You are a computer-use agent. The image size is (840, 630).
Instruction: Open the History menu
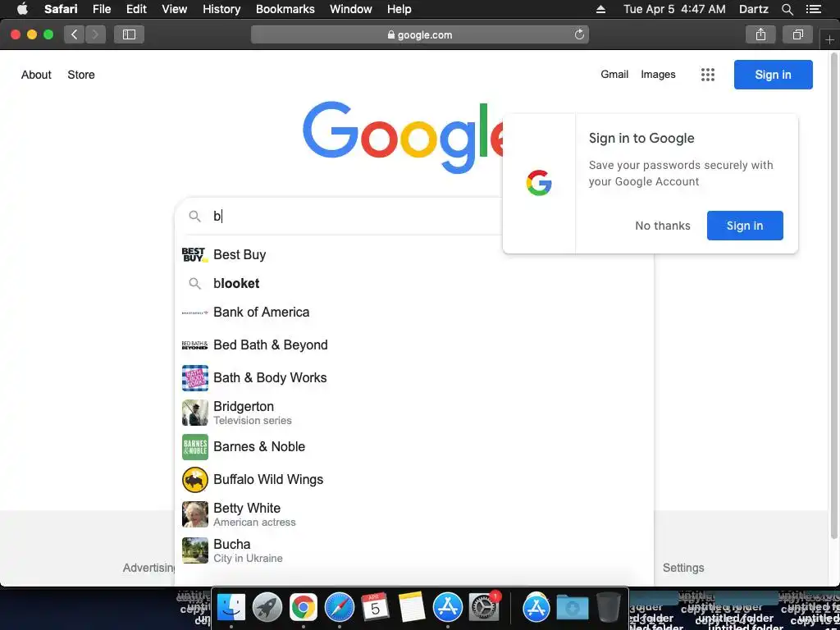click(221, 9)
